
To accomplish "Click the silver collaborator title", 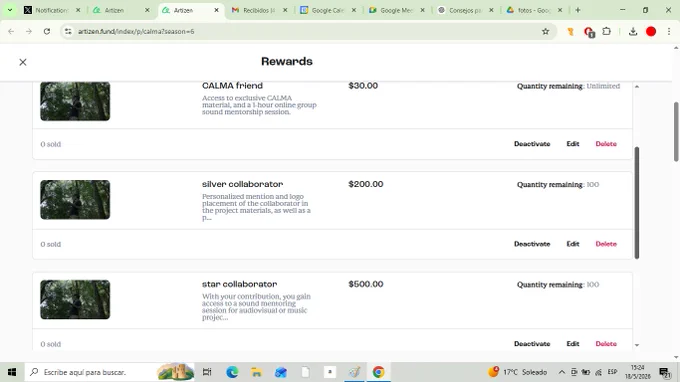I will tap(242, 184).
